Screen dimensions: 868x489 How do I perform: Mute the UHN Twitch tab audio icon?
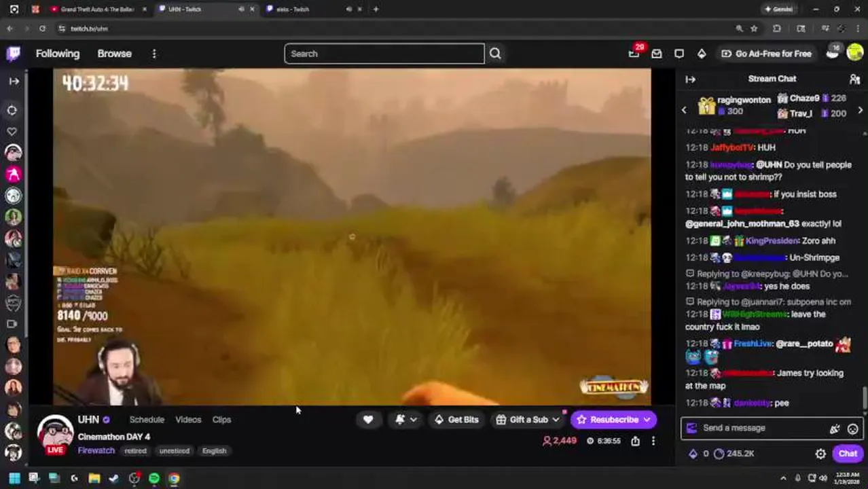click(241, 10)
